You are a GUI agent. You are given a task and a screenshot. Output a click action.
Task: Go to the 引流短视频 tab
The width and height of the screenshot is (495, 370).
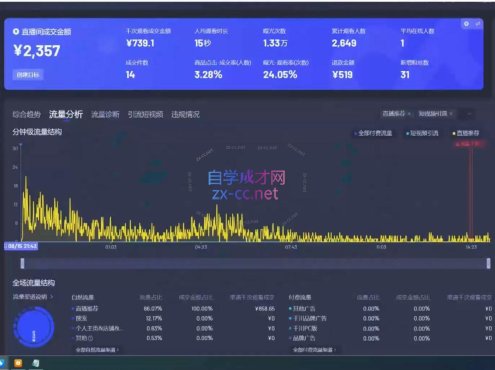[145, 114]
